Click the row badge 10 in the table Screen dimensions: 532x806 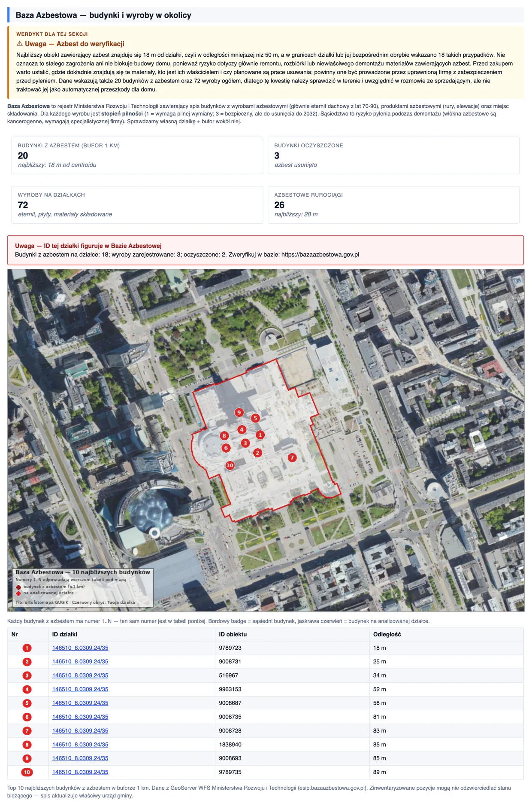tap(27, 772)
